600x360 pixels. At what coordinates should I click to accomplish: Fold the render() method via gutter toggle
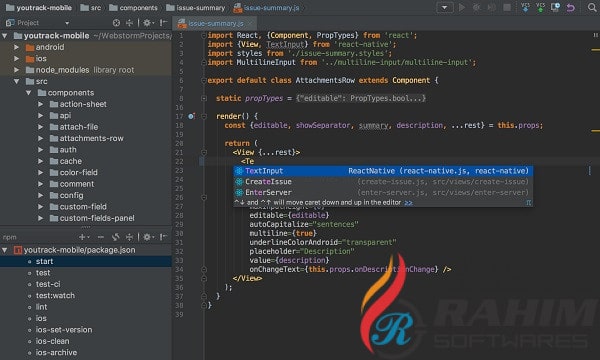[x=204, y=116]
